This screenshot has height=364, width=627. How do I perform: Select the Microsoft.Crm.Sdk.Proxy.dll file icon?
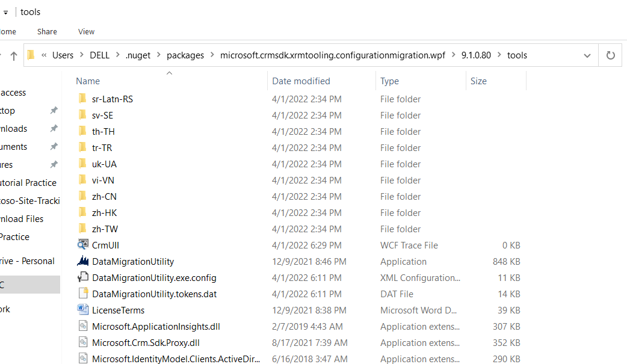83,343
